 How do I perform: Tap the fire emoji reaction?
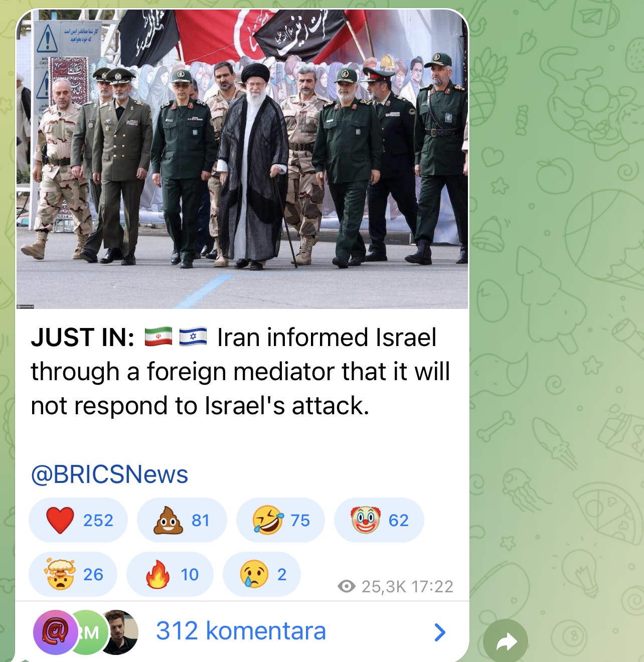(x=170, y=574)
